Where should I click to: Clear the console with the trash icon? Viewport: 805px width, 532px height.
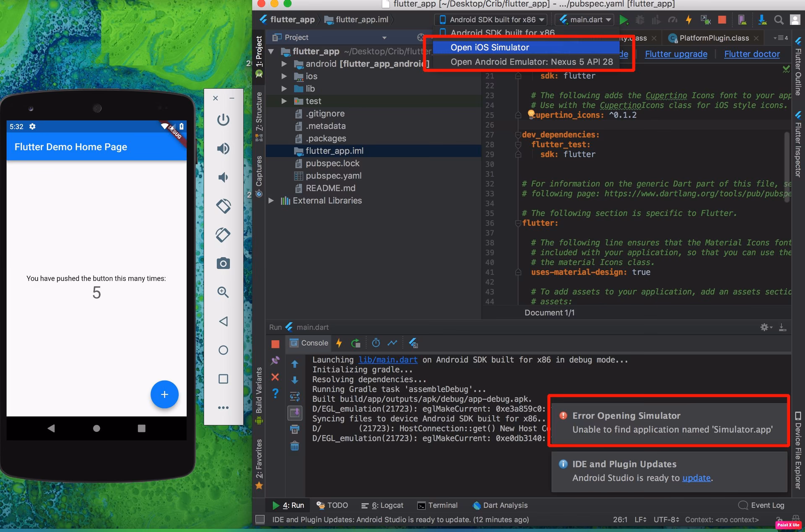coord(295,446)
